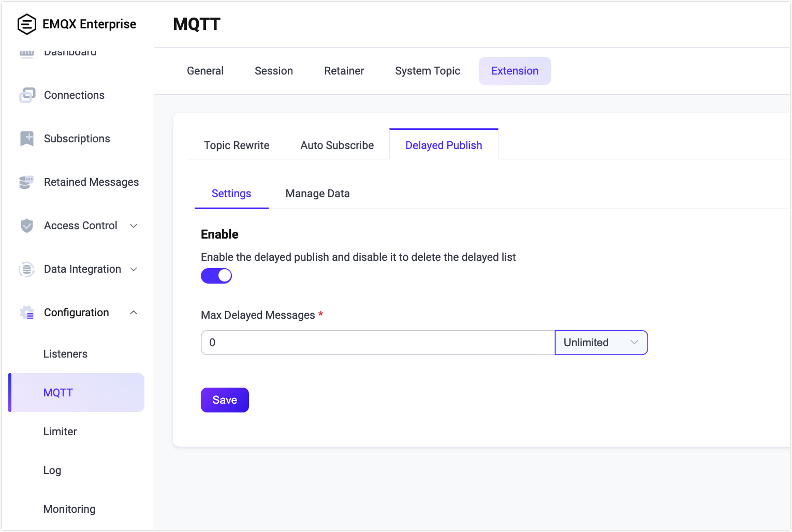Open the Manage Data tab
Screen dimensions: 792x532
(317, 194)
